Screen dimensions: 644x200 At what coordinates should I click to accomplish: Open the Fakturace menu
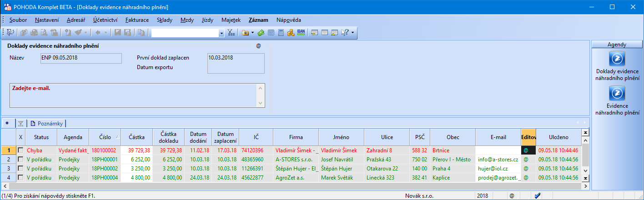137,20
